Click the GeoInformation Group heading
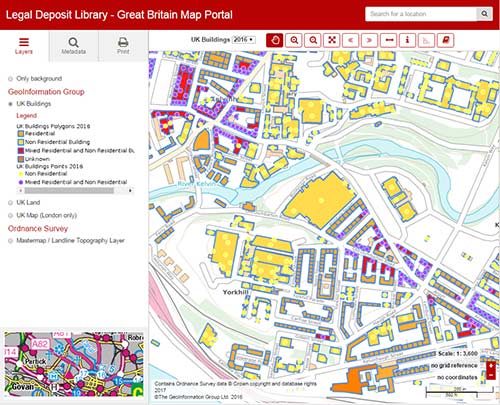This screenshot has height=405, width=500. [46, 92]
